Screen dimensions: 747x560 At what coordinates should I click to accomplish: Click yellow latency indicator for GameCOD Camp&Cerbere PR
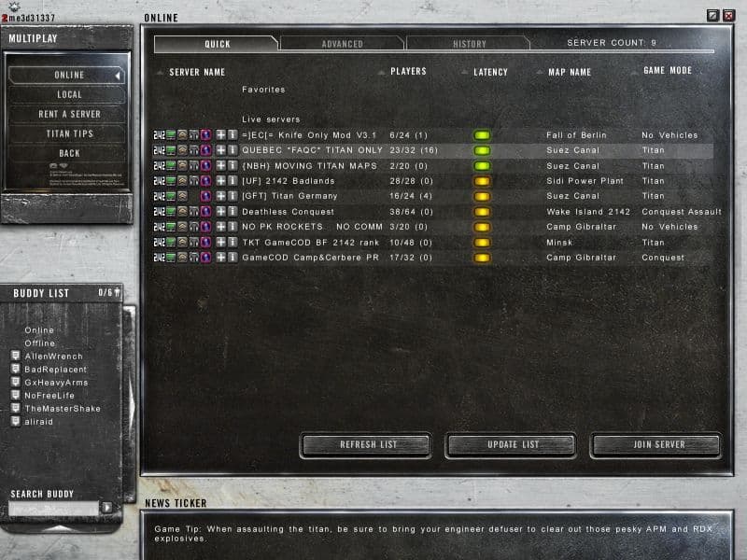482,258
